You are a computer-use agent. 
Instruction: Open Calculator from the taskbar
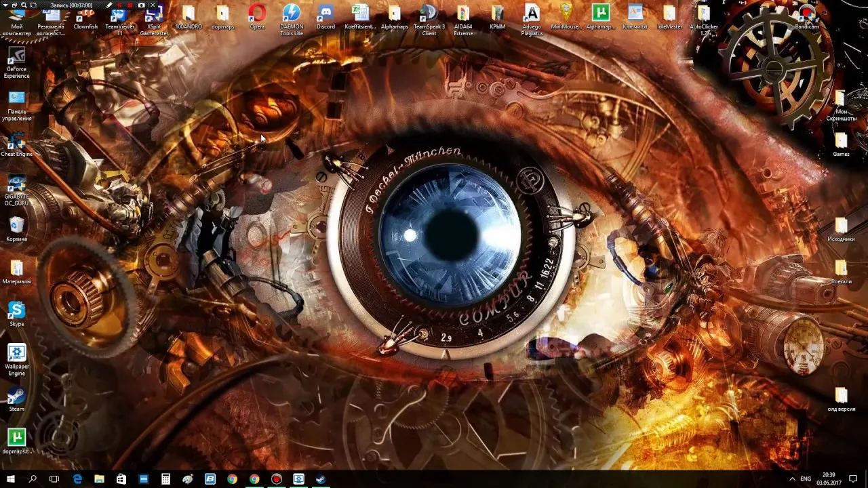coord(165,479)
